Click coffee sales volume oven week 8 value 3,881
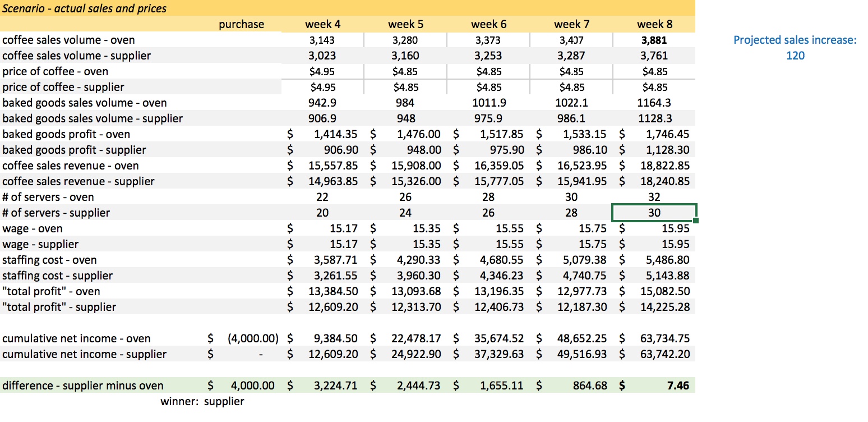 (654, 40)
